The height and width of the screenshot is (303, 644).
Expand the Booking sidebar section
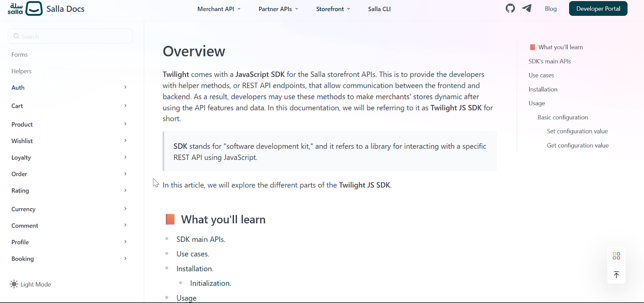69,259
